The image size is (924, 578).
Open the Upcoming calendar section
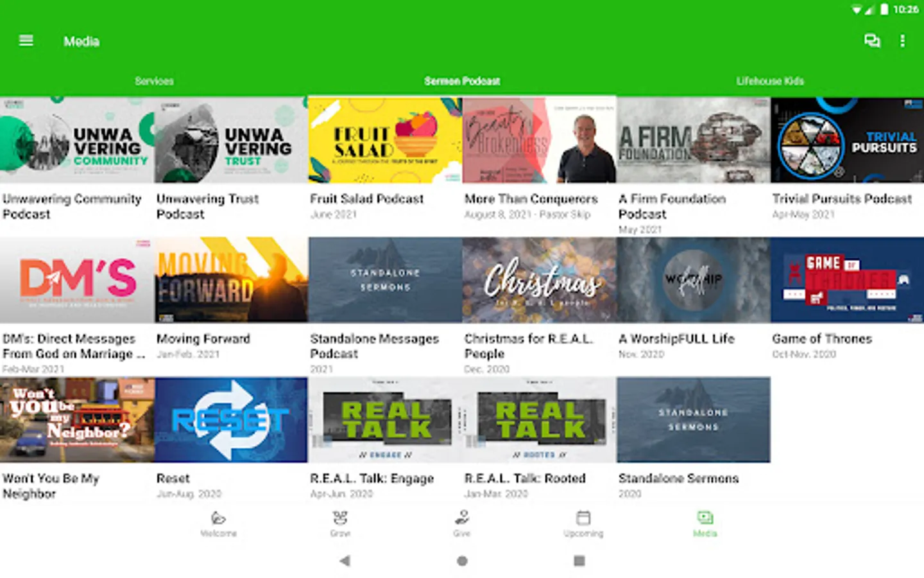pyautogui.click(x=583, y=524)
